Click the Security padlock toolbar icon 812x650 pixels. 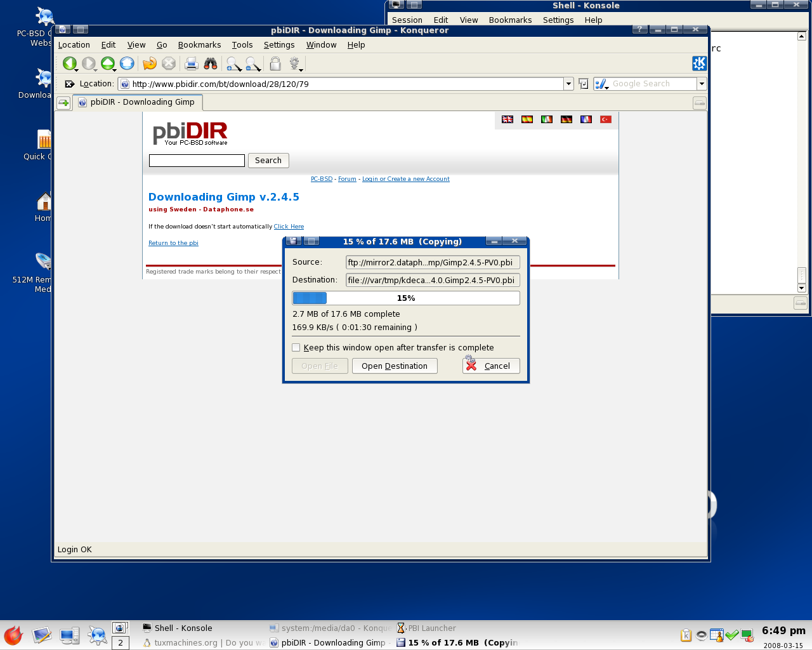pos(275,63)
